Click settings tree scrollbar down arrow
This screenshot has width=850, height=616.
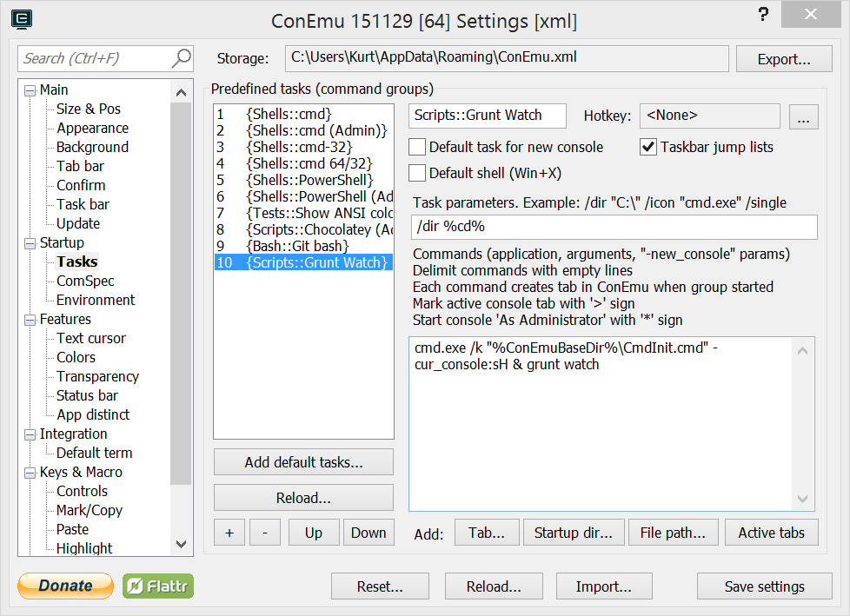pos(181,543)
